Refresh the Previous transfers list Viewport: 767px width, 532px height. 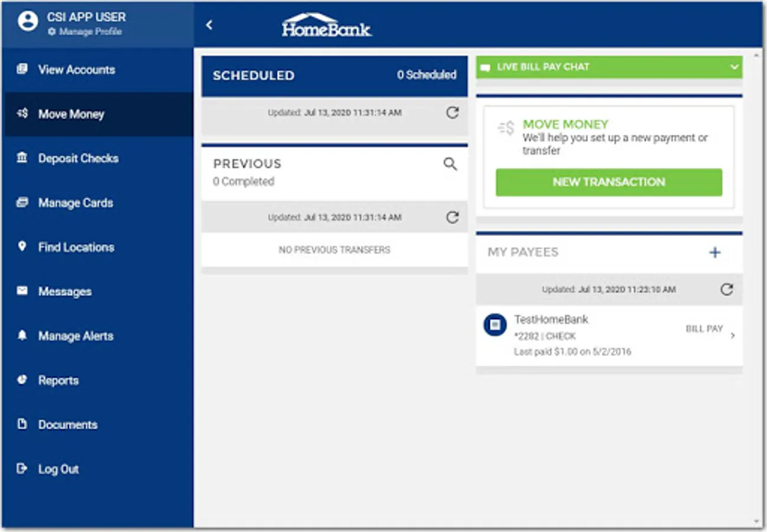point(452,218)
